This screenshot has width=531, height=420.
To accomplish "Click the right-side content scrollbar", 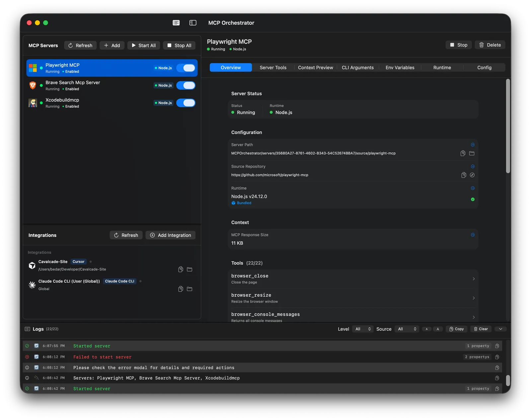I will click(508, 126).
